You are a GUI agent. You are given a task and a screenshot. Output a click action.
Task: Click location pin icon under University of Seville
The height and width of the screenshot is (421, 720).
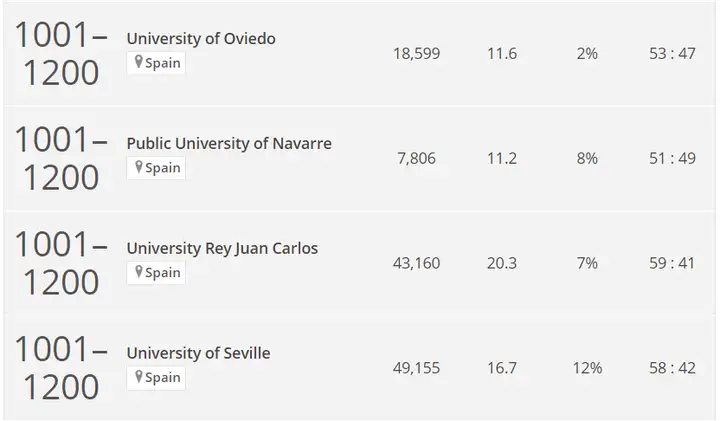138,376
